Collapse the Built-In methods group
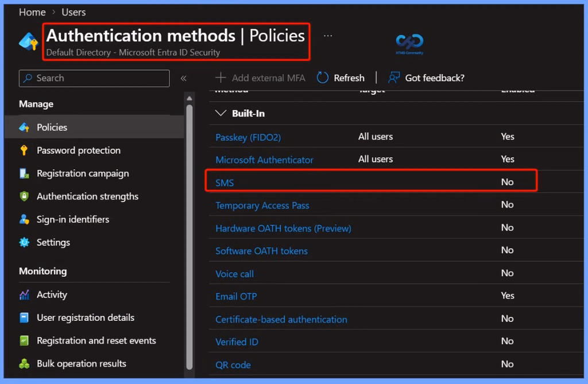 (x=221, y=113)
